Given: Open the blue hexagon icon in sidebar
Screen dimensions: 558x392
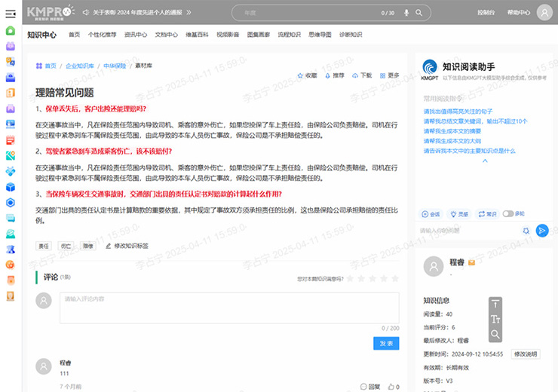Looking at the screenshot, I should (x=11, y=202).
